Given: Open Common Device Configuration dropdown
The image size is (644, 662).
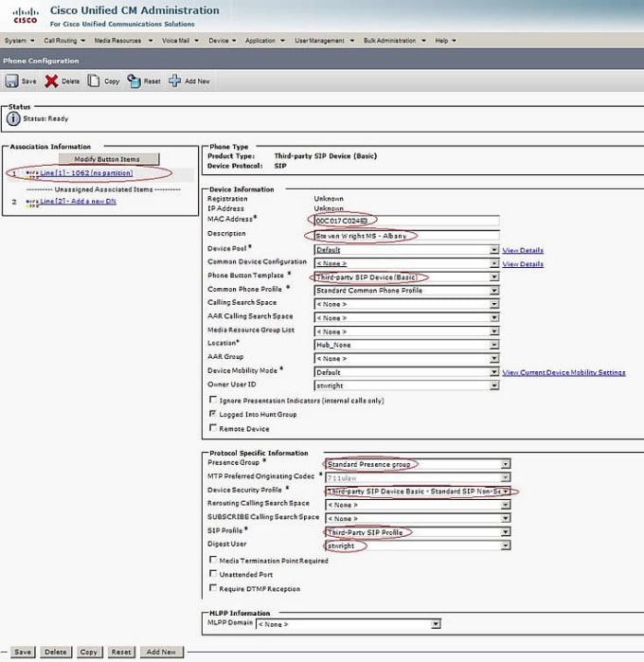Looking at the screenshot, I should tap(406, 263).
